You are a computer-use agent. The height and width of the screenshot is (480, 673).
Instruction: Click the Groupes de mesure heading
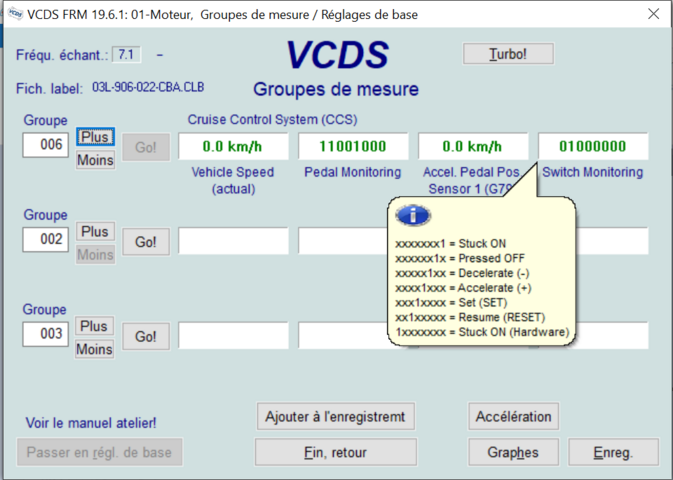point(336,89)
